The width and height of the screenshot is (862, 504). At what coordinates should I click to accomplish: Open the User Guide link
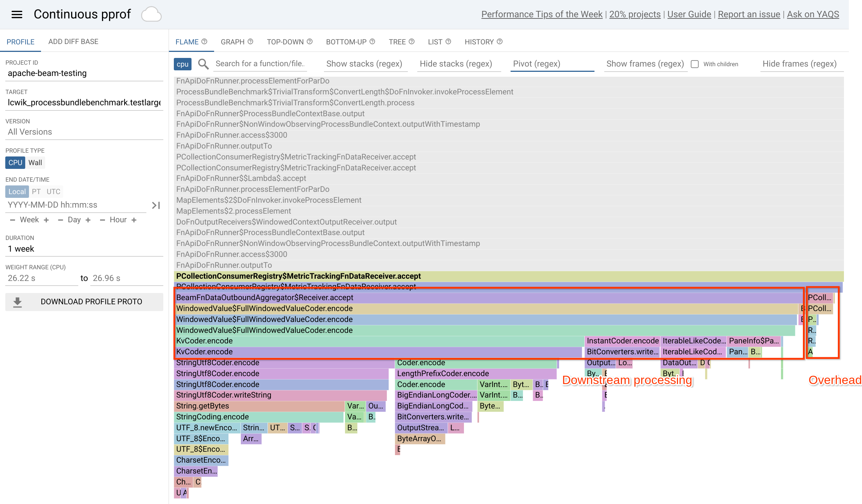689,14
